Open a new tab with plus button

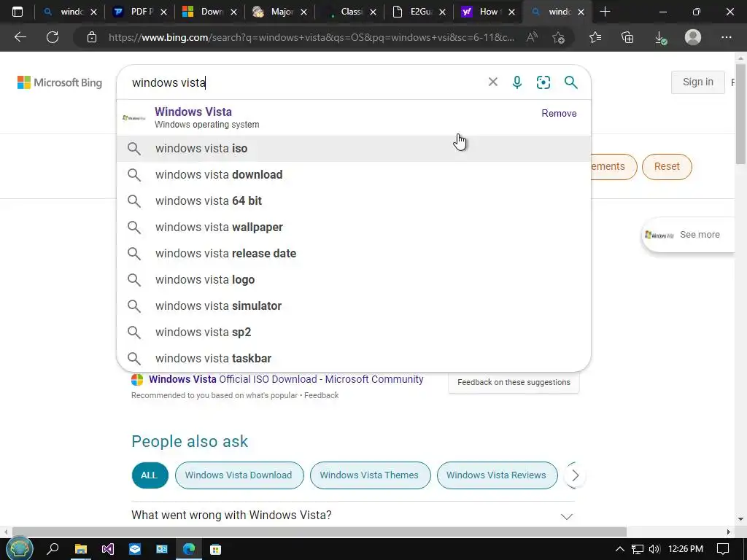pos(605,12)
